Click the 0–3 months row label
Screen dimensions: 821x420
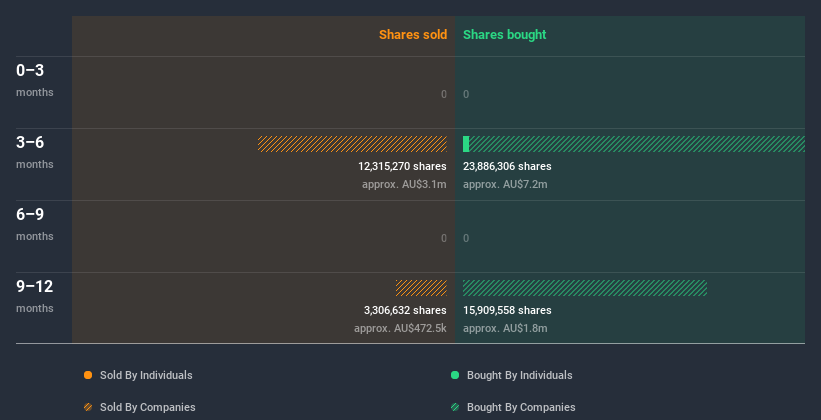(35, 80)
